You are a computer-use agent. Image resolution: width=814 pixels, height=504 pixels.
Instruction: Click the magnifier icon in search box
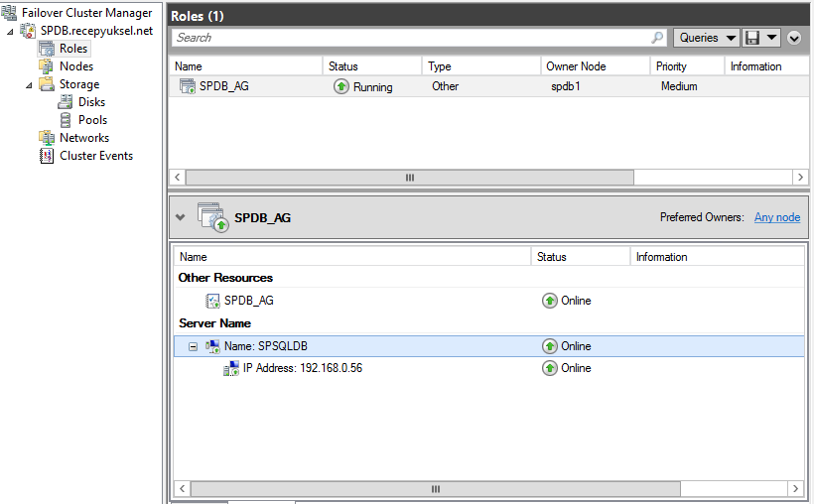[657, 38]
